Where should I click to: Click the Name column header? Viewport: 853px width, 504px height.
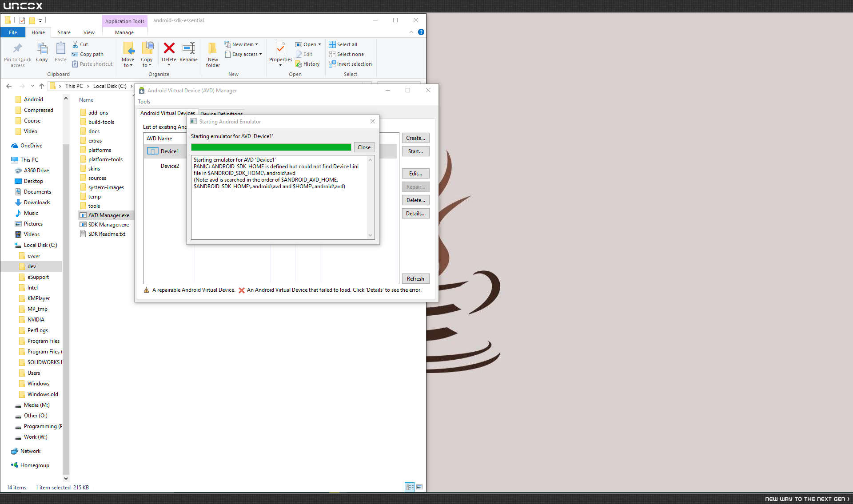click(x=86, y=100)
